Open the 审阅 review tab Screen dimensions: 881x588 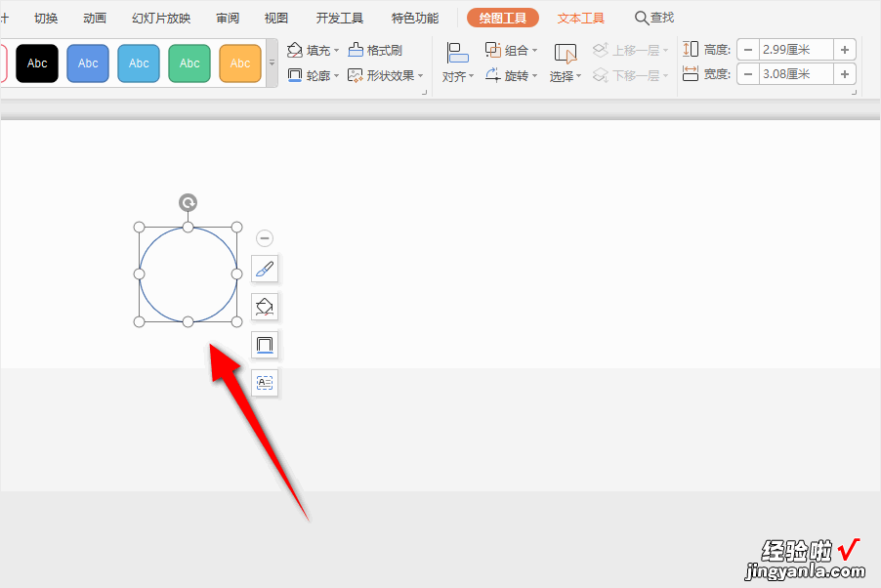pyautogui.click(x=228, y=19)
